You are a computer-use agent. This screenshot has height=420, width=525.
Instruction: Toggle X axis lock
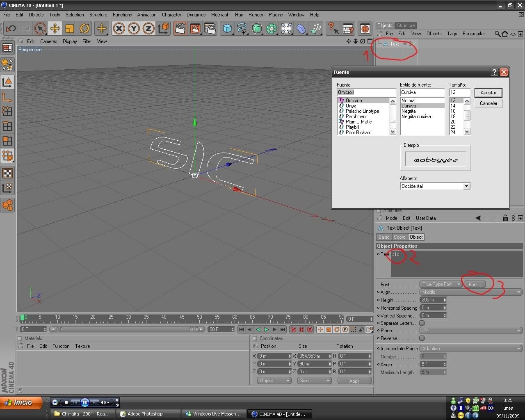point(119,28)
